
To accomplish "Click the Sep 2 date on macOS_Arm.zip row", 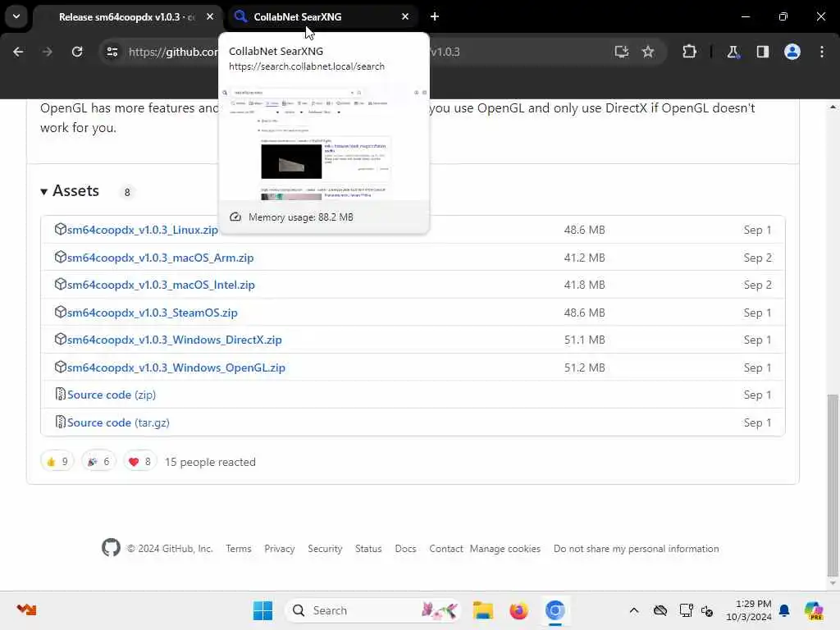I will click(757, 258).
